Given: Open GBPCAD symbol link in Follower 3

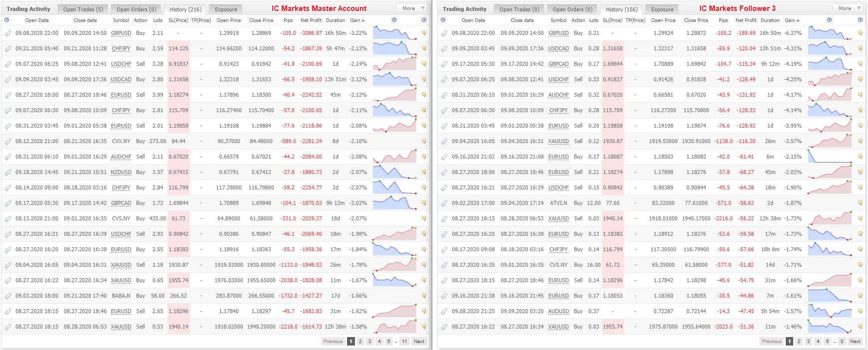Looking at the screenshot, I should click(x=558, y=64).
